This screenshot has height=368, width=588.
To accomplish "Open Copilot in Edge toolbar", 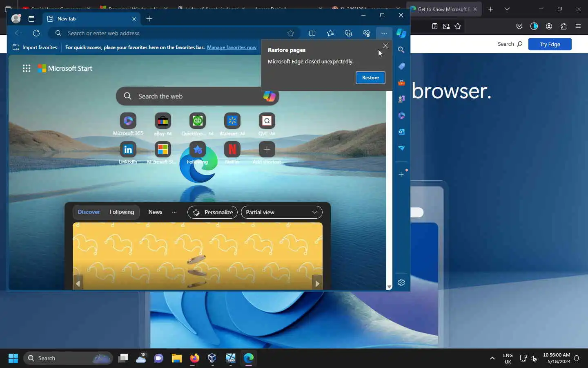I will coord(401,33).
